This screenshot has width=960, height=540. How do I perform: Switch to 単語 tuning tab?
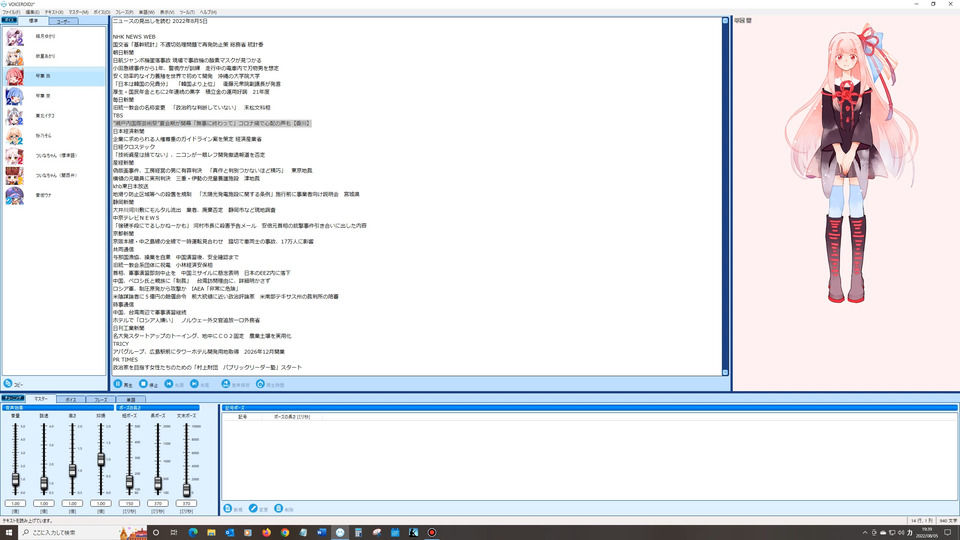tap(130, 399)
